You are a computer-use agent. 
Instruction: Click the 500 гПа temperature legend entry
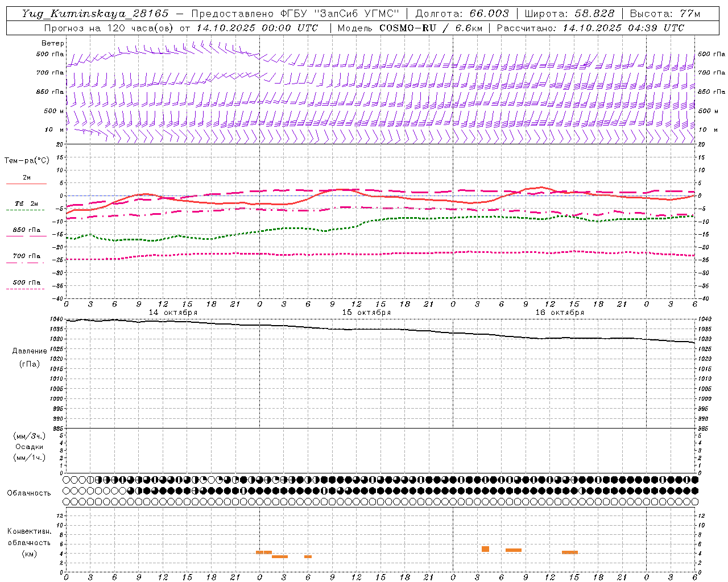click(26, 282)
